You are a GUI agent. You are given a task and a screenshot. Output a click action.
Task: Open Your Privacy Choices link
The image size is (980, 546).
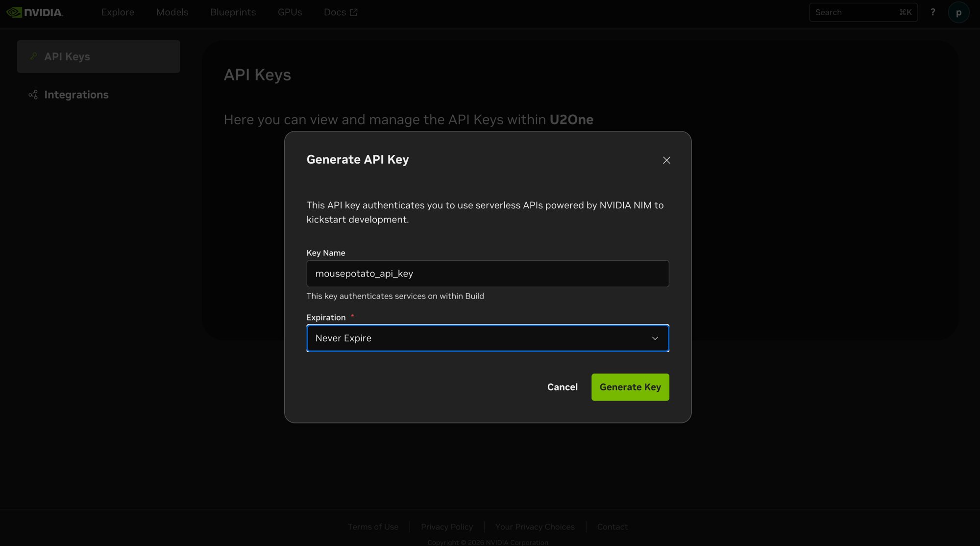coord(535,527)
